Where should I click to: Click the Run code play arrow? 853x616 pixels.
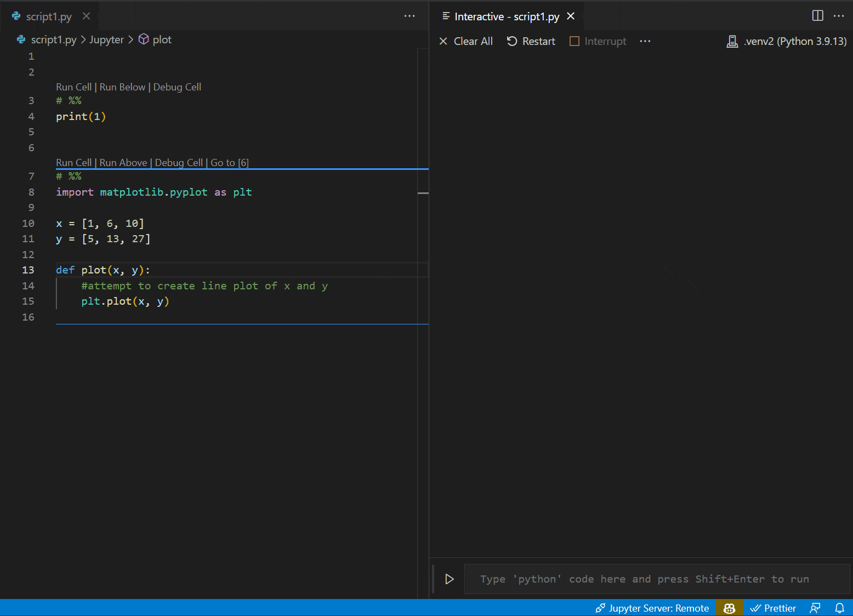[450, 579]
